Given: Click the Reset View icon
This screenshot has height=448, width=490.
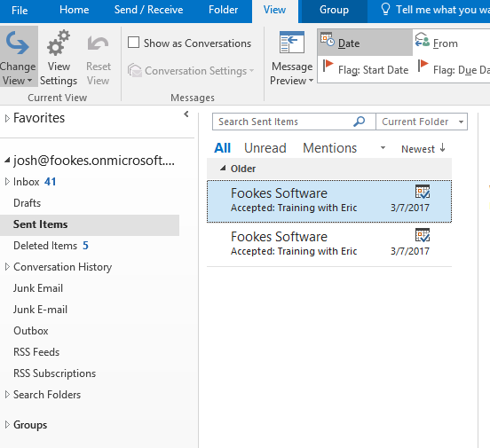Looking at the screenshot, I should coord(99,43).
